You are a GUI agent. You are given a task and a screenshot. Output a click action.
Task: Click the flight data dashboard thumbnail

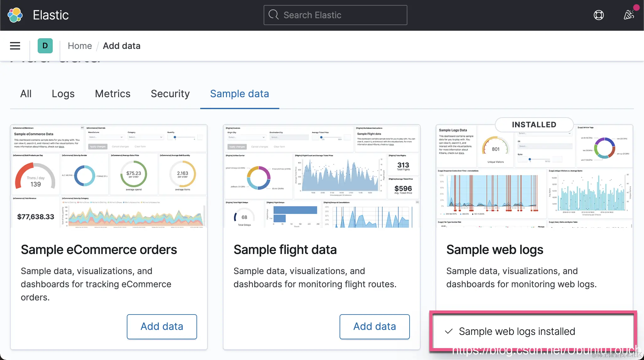point(321,176)
